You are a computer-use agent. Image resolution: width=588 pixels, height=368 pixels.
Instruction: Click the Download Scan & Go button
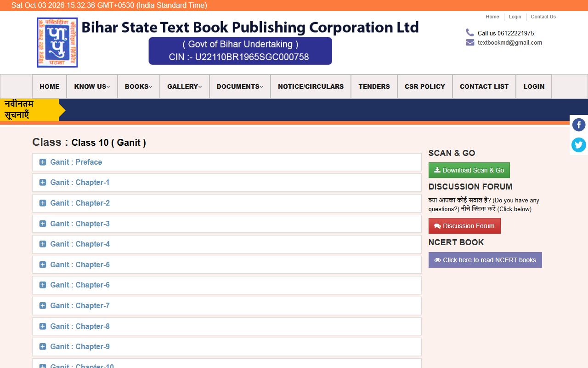pos(469,170)
